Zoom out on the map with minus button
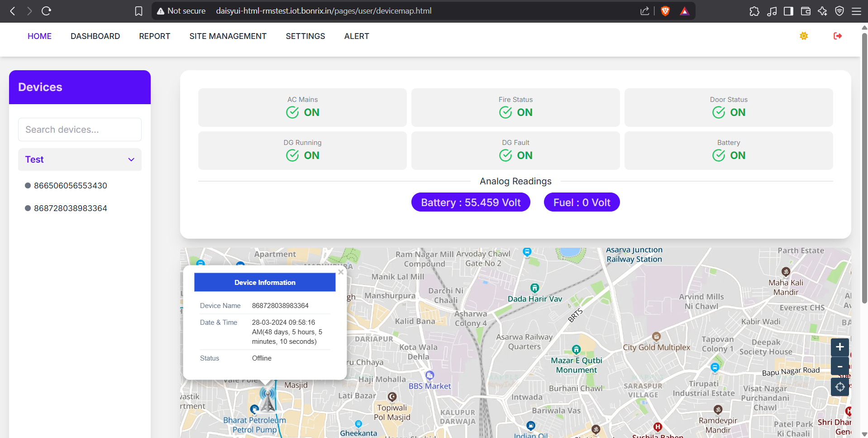The width and height of the screenshot is (868, 438). (x=840, y=366)
